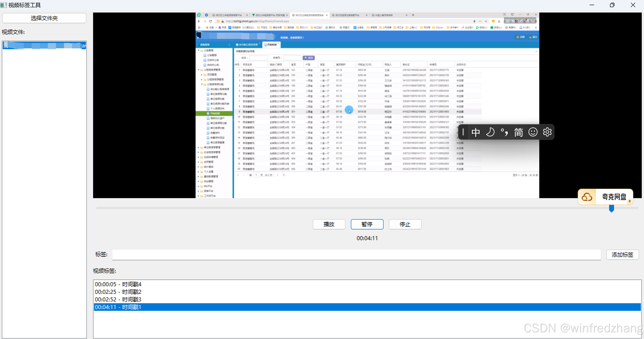
Task: Close the 视频标签工具 window
Action: pyautogui.click(x=633, y=5)
